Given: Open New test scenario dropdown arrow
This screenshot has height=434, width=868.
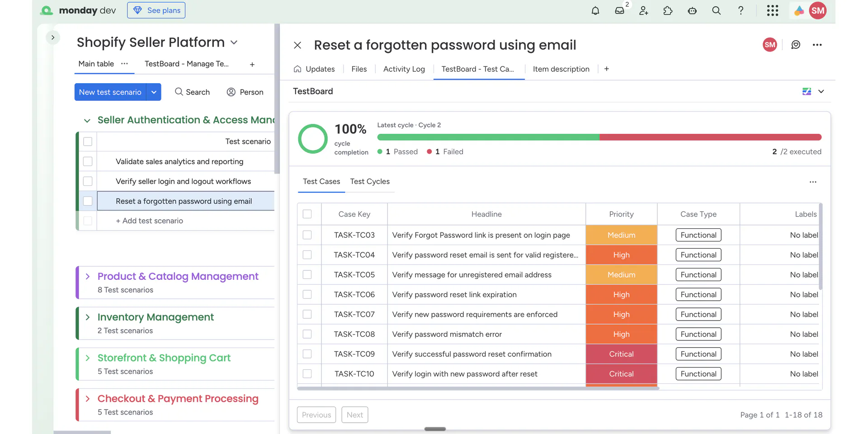Looking at the screenshot, I should coord(154,92).
